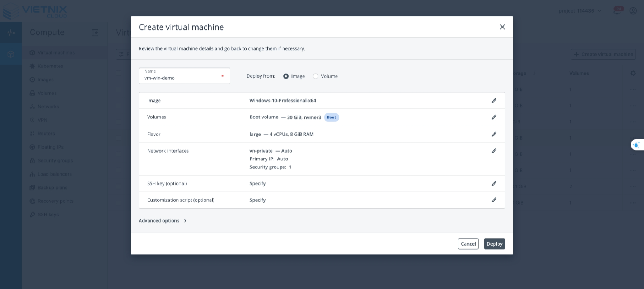Click the Name input field
The height and width of the screenshot is (289, 644).
(x=185, y=76)
